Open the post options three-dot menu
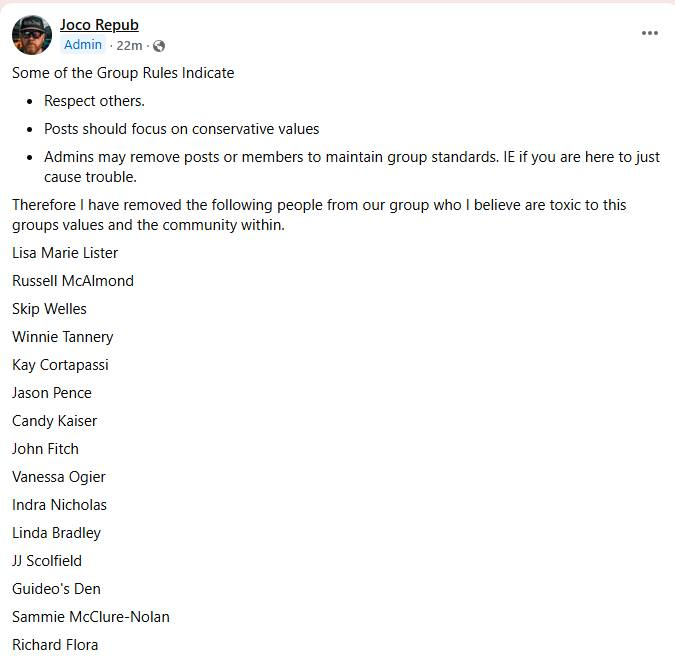The width and height of the screenshot is (675, 664). [650, 33]
